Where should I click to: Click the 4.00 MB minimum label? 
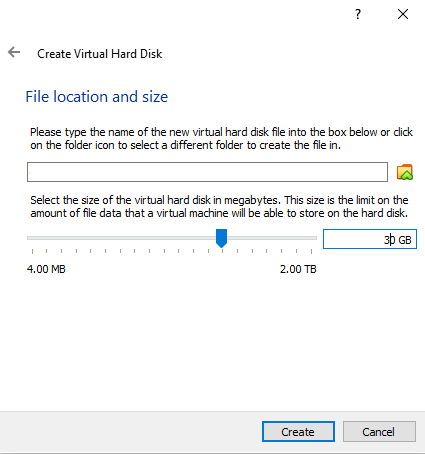46,269
